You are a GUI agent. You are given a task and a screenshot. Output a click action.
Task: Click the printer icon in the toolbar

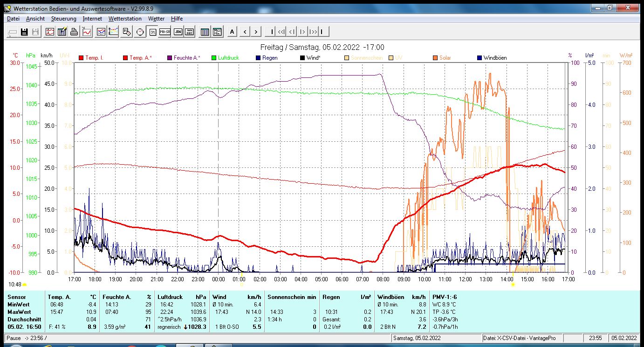tap(74, 32)
